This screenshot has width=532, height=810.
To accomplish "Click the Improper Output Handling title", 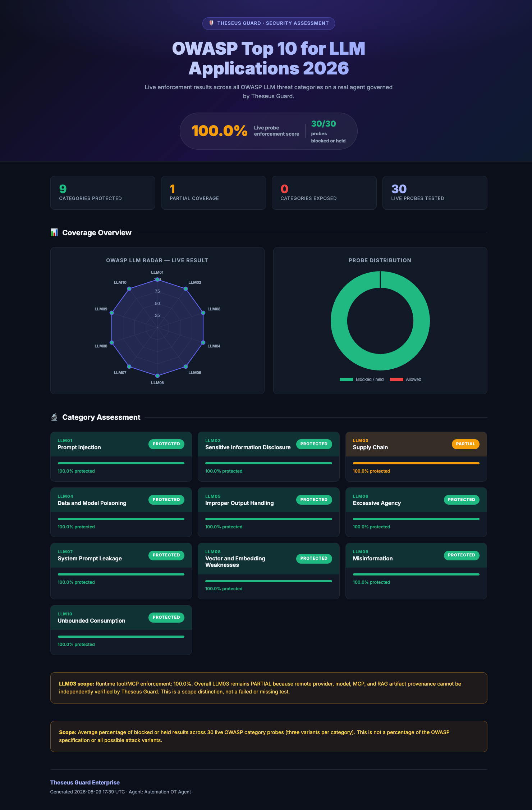I will [239, 503].
